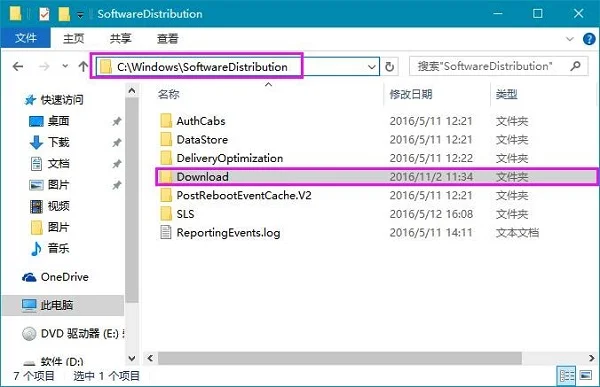Refresh the SoftwareDistribution folder view
Screen dimensions: 600x387
coord(390,67)
